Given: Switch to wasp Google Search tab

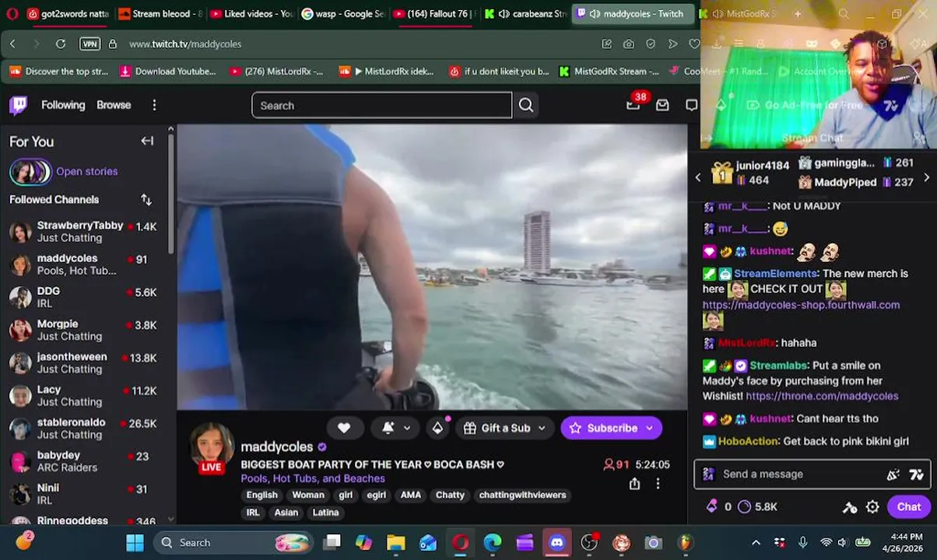Looking at the screenshot, I should (x=342, y=14).
